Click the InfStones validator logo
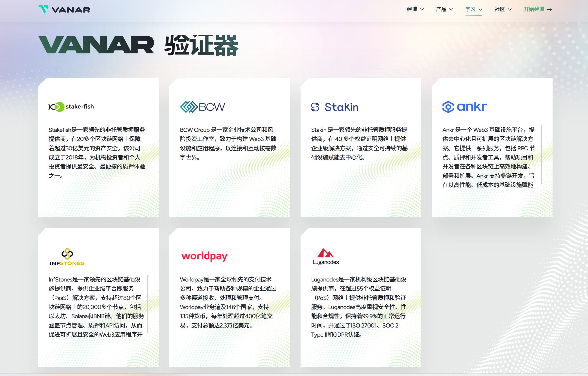Image resolution: width=588 pixels, height=376 pixels. click(67, 257)
